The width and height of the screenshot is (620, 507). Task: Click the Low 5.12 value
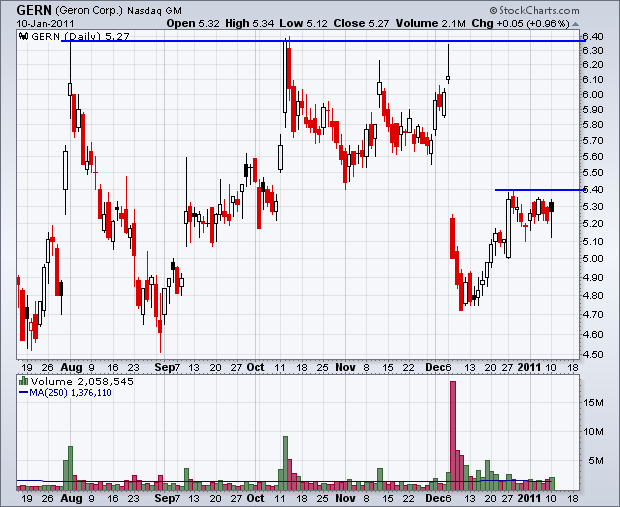303,24
